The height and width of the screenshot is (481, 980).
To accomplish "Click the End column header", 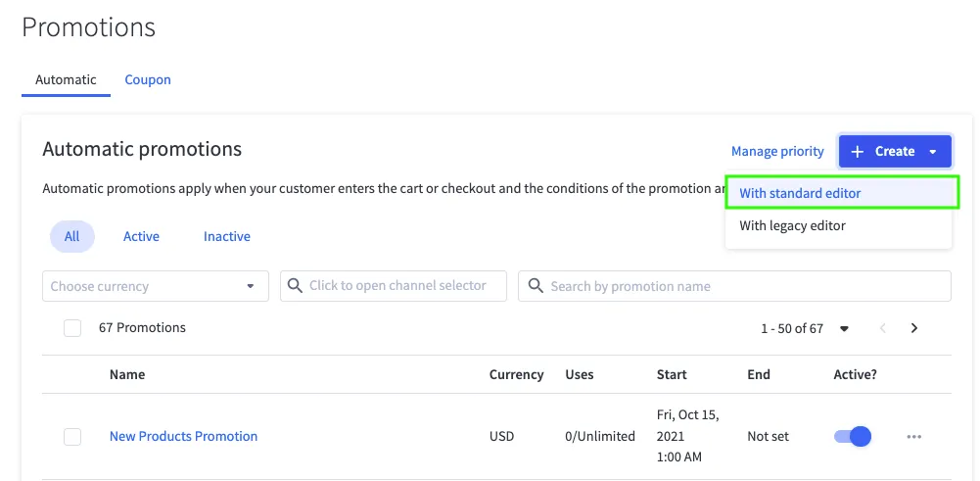I will [x=759, y=374].
